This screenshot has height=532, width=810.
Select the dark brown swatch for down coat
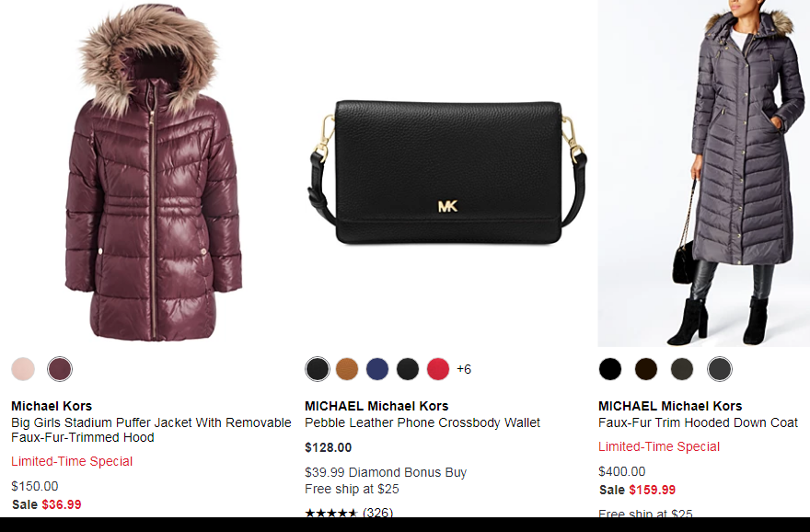(646, 369)
